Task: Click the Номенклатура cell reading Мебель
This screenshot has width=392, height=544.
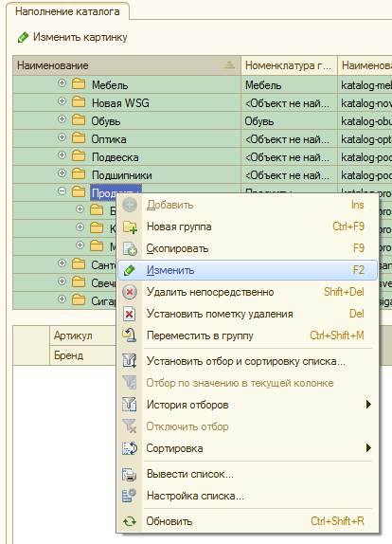Action: click(x=289, y=85)
